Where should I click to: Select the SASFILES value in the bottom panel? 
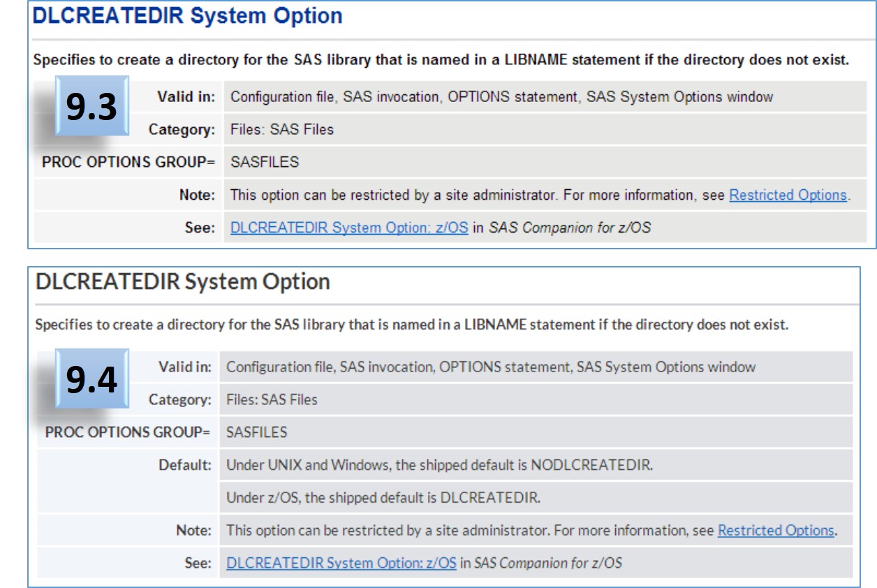tap(256, 433)
